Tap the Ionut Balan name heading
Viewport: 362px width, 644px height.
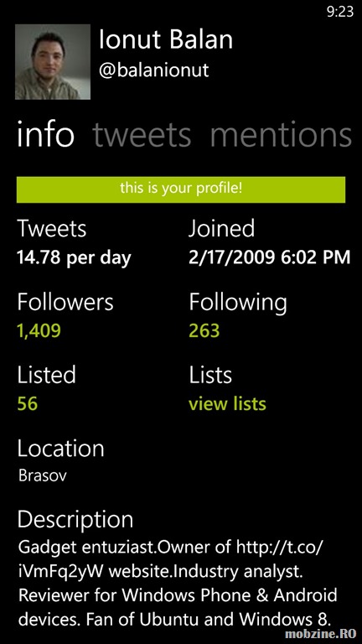(x=166, y=40)
